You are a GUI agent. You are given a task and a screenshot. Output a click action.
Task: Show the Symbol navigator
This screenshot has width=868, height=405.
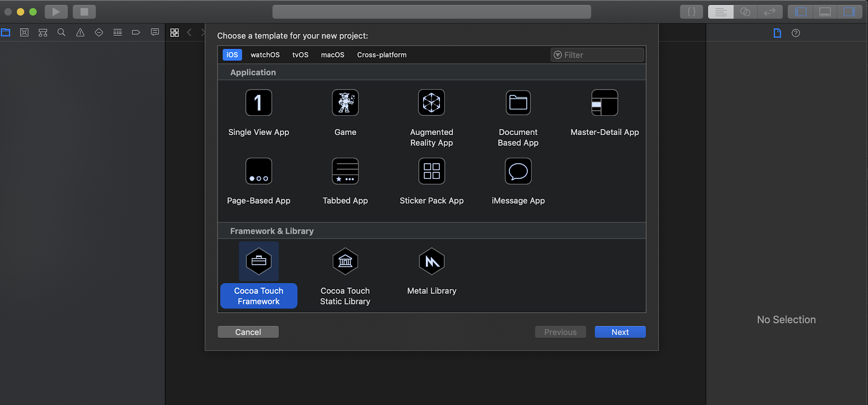click(x=43, y=33)
